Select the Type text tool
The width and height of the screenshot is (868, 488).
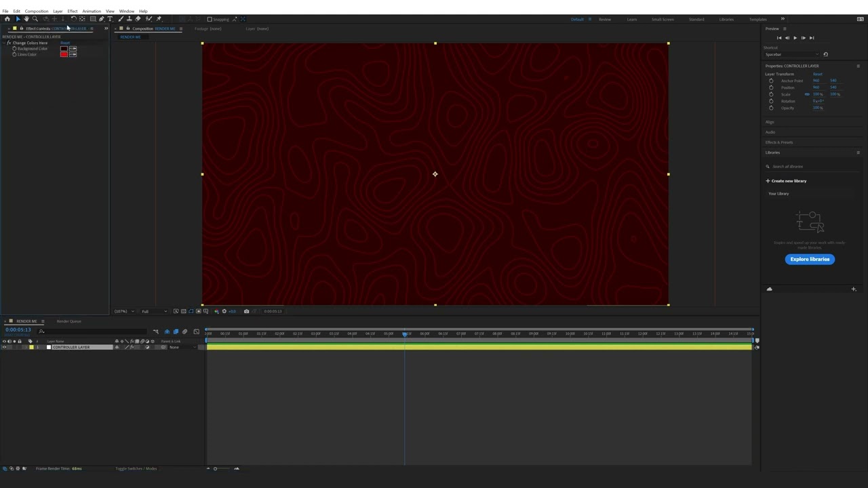click(x=110, y=19)
